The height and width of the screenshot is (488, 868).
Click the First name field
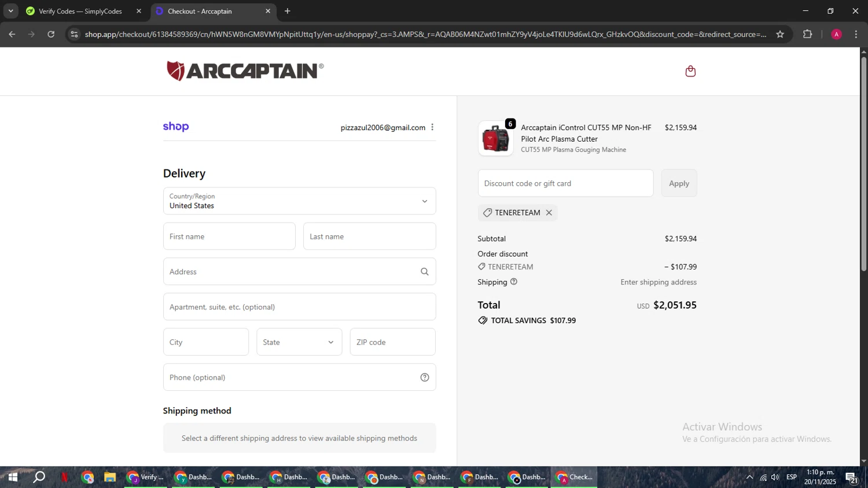tap(229, 236)
